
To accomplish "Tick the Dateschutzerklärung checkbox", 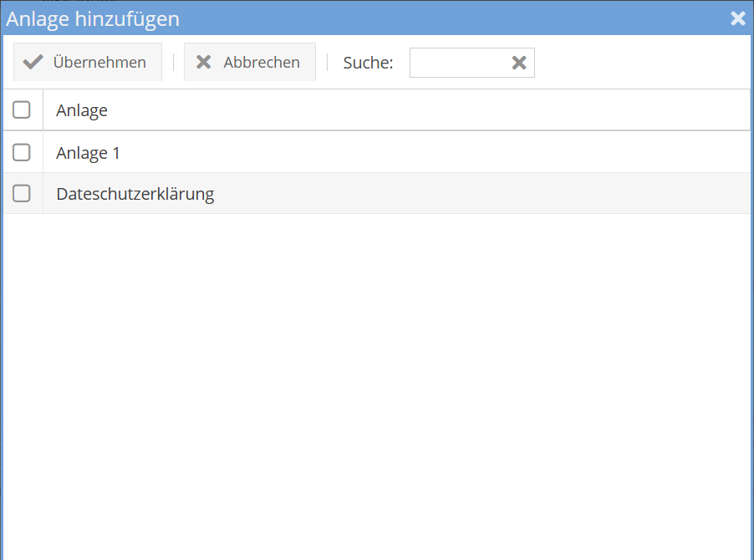I will pyautogui.click(x=20, y=192).
